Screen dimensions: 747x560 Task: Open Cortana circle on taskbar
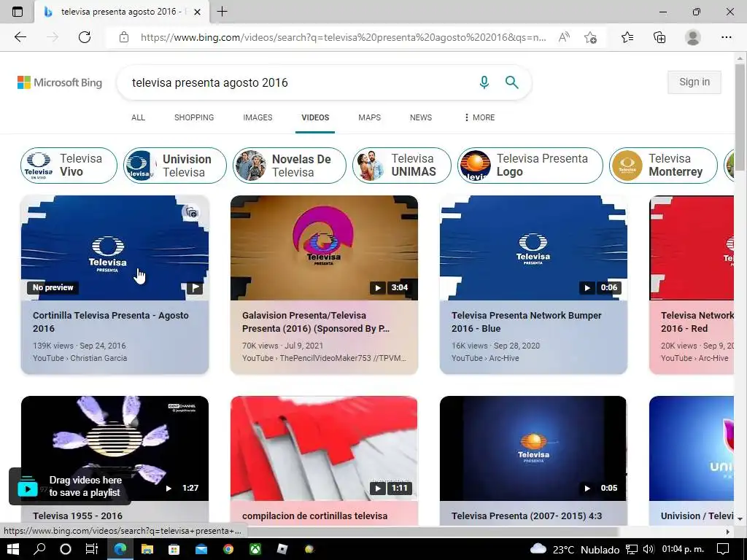tap(66, 549)
